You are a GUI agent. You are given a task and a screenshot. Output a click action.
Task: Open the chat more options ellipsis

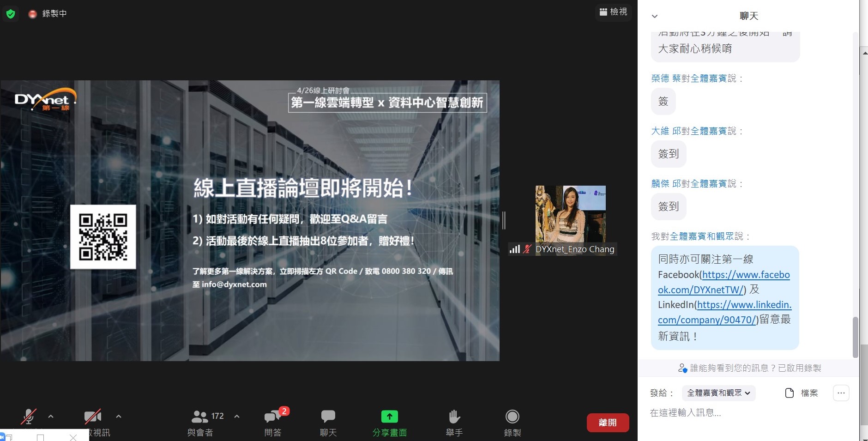(x=841, y=393)
